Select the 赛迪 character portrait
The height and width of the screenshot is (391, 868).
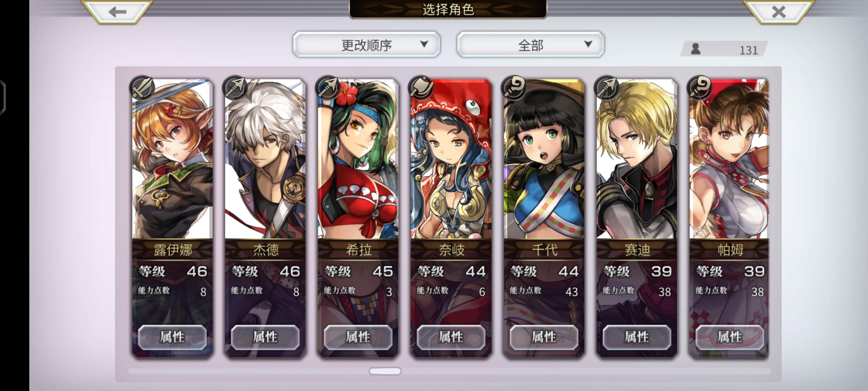coord(637,159)
